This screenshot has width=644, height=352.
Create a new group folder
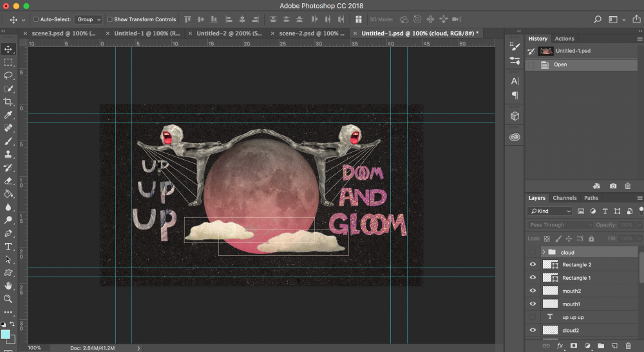[600, 346]
